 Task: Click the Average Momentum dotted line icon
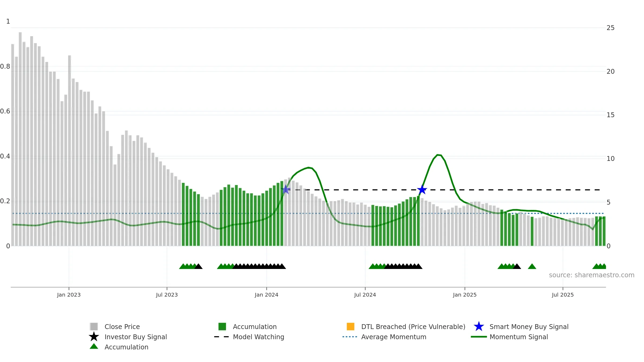click(x=350, y=337)
